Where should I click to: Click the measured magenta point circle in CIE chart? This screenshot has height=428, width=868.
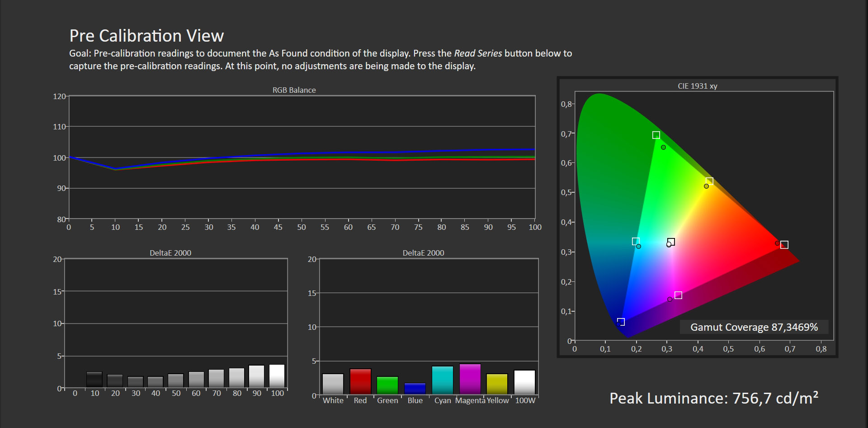coord(670,300)
